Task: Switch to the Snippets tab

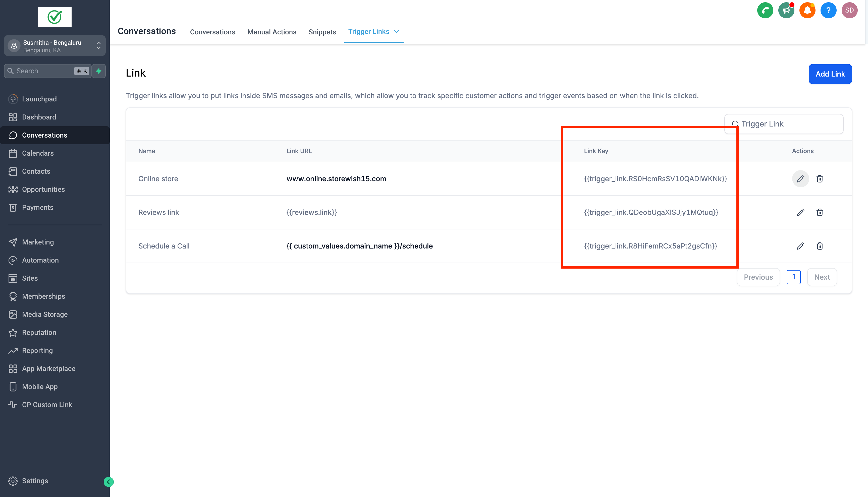Action: pyautogui.click(x=322, y=32)
